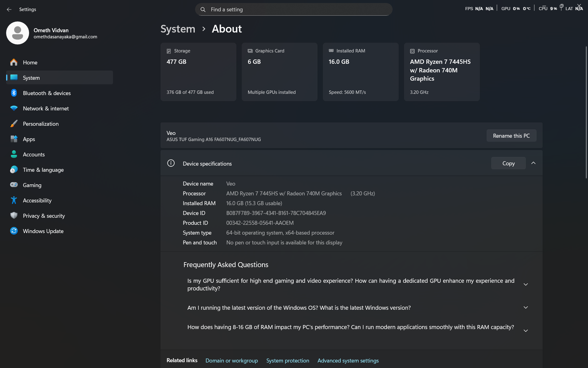Click the FPS overlay reading
The width and height of the screenshot is (588, 368).
(x=479, y=9)
